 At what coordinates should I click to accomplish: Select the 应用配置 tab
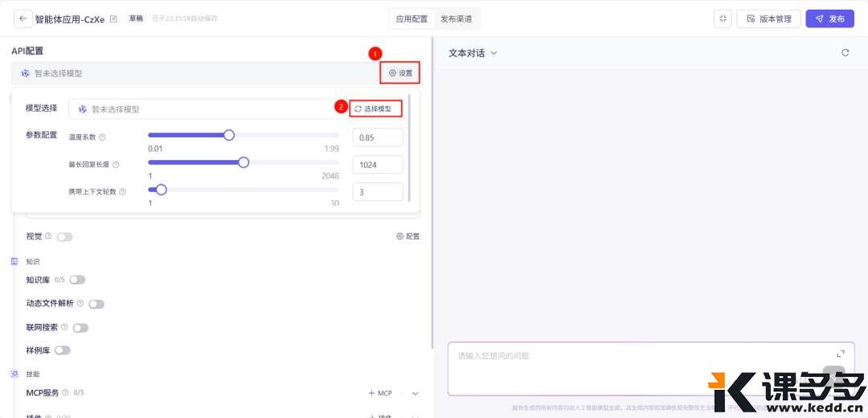(411, 18)
